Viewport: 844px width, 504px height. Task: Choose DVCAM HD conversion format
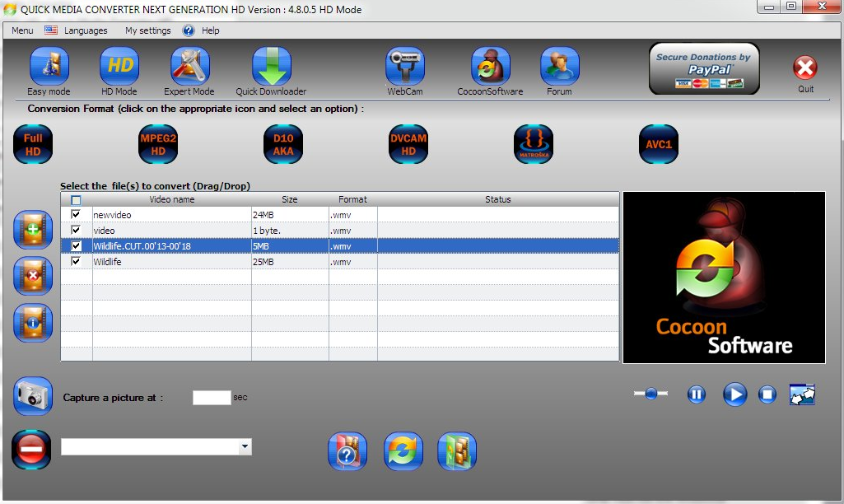click(408, 144)
